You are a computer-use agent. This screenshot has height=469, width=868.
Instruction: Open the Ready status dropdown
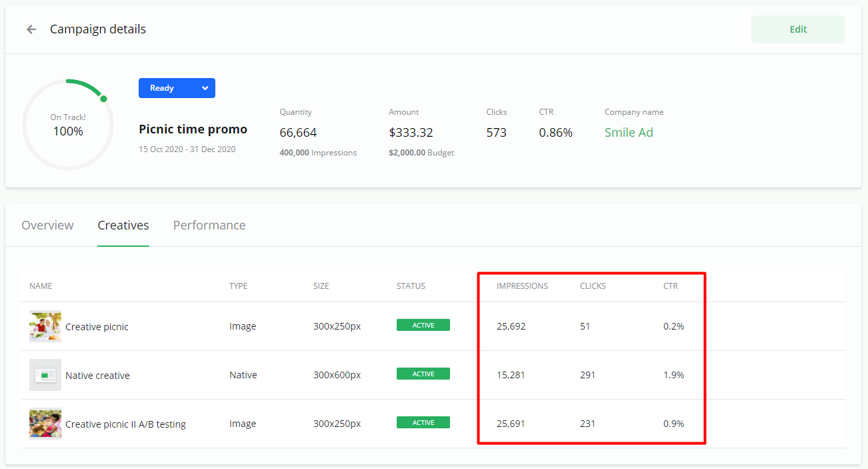[x=177, y=88]
